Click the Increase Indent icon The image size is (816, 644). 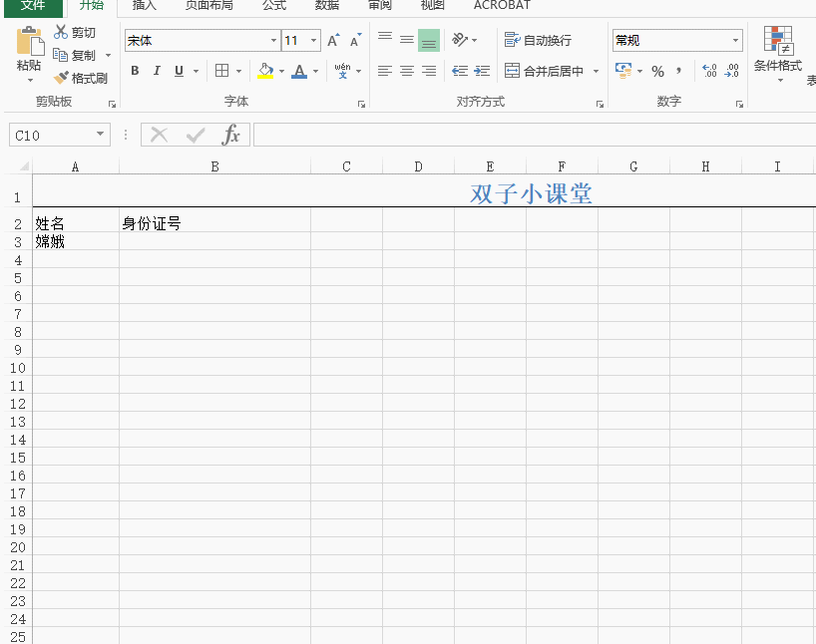click(x=482, y=71)
